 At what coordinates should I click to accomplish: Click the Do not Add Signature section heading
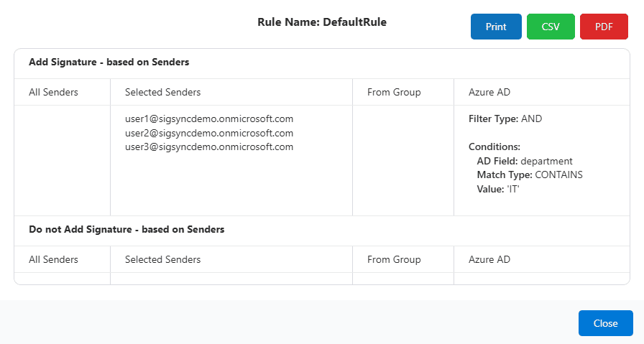tap(126, 230)
